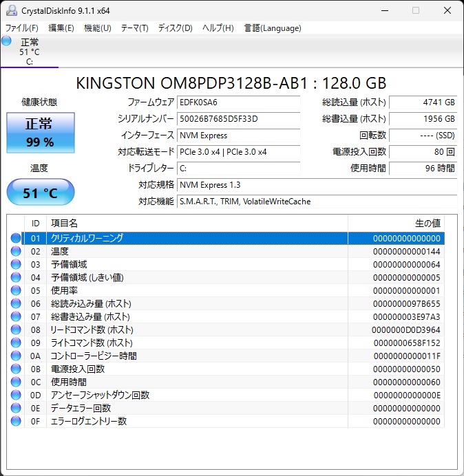Click status orb for row 0F エラーログエントリー数
This screenshot has height=476, width=464.
coord(16,421)
